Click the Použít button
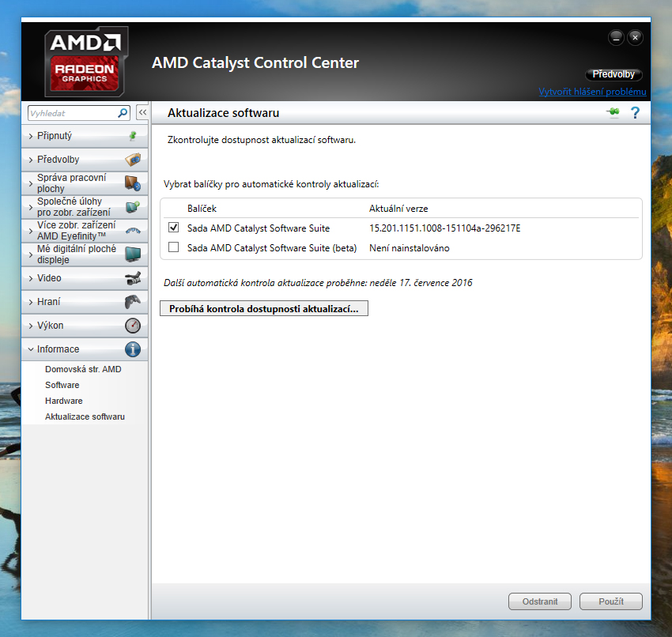Image resolution: width=672 pixels, height=637 pixels. pos(610,601)
